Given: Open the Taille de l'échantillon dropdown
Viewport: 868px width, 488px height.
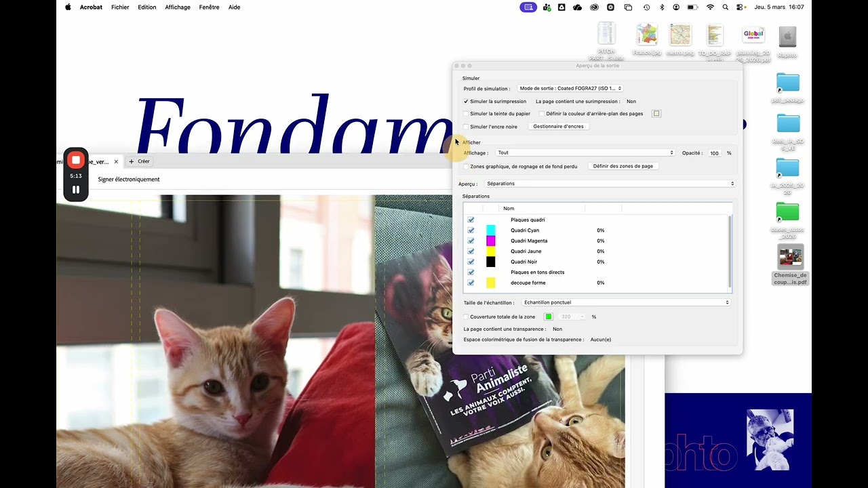Looking at the screenshot, I should pos(626,303).
